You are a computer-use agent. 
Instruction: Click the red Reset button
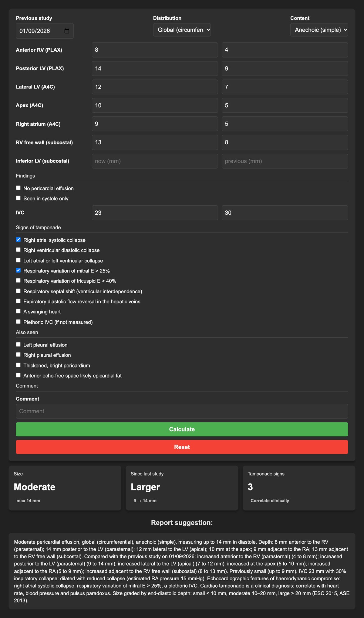point(182,447)
